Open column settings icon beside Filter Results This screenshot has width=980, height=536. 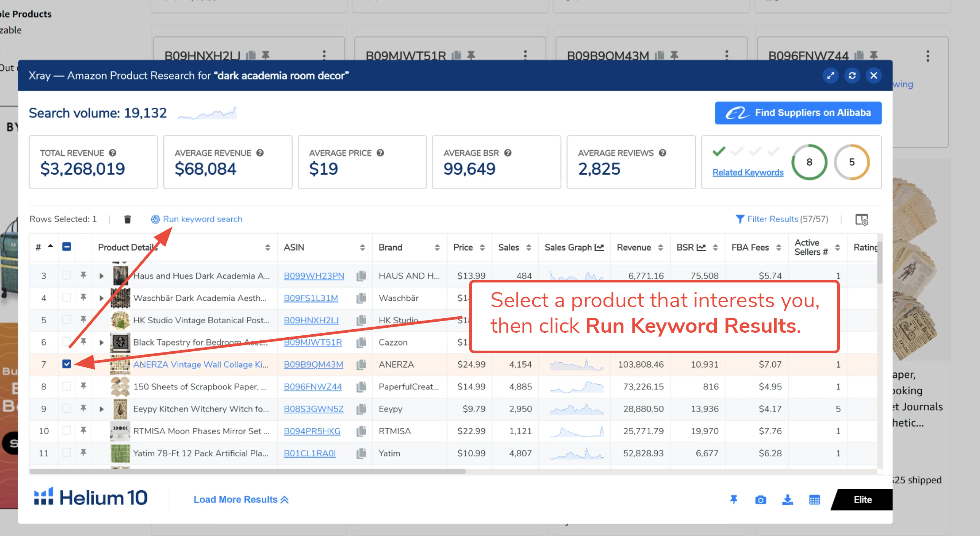point(862,219)
